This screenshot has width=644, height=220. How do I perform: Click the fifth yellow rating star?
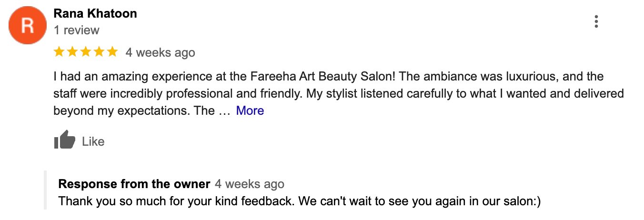coord(112,52)
